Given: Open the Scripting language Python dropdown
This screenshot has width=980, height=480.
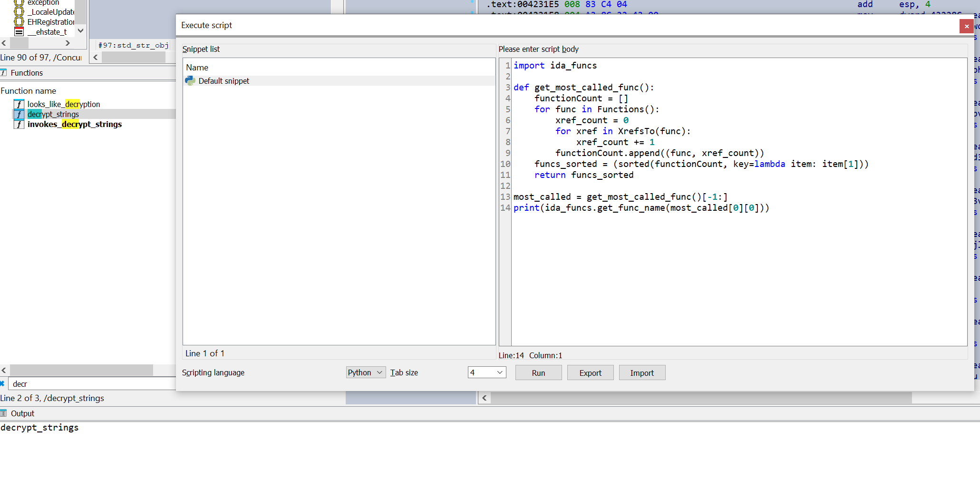Looking at the screenshot, I should pyautogui.click(x=365, y=372).
